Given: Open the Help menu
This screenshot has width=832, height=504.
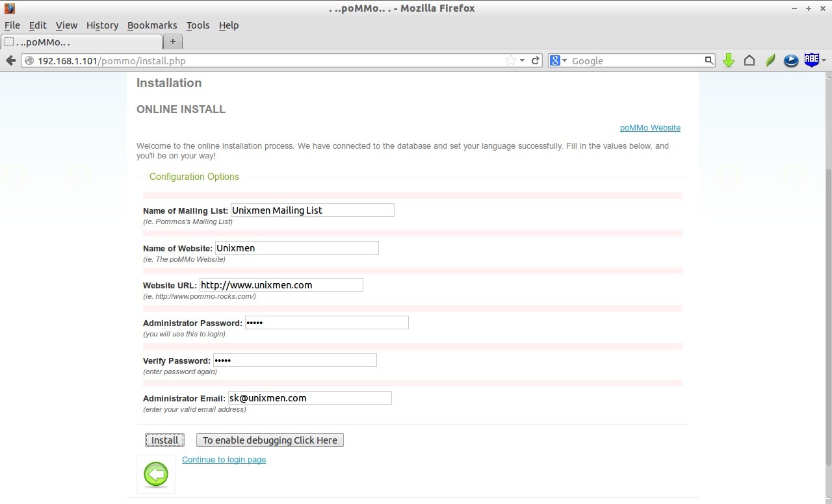Looking at the screenshot, I should [229, 25].
